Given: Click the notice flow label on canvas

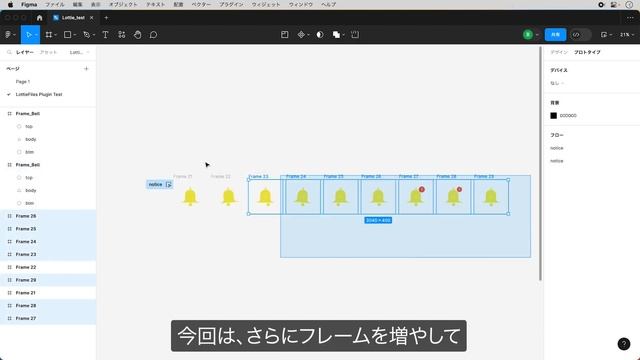Looking at the screenshot, I should [x=155, y=184].
